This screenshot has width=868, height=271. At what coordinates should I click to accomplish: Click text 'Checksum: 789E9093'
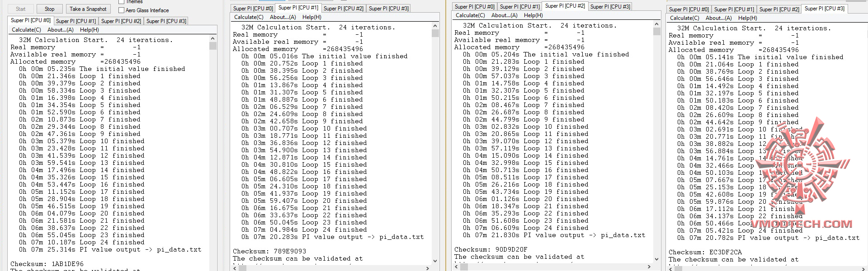269,252
